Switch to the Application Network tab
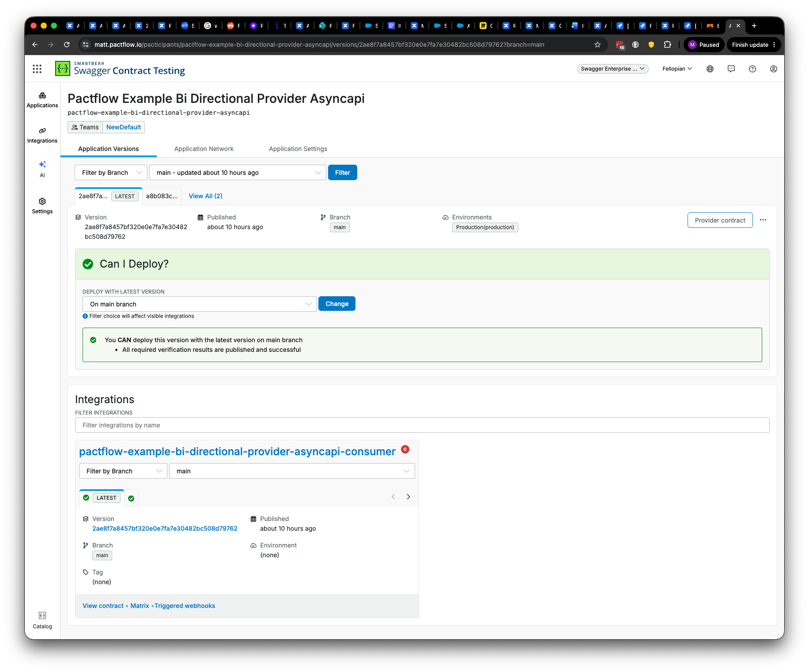The height and width of the screenshot is (672, 809). [x=204, y=149]
